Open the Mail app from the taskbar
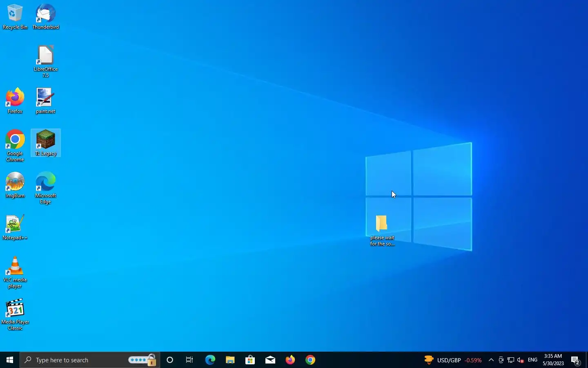The image size is (588, 368). coord(270,360)
